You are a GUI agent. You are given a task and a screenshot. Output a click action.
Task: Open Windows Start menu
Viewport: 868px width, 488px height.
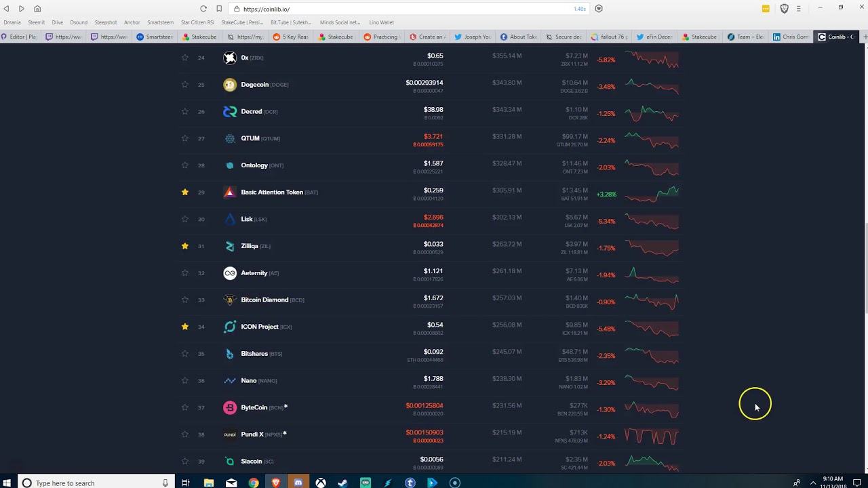click(7, 483)
